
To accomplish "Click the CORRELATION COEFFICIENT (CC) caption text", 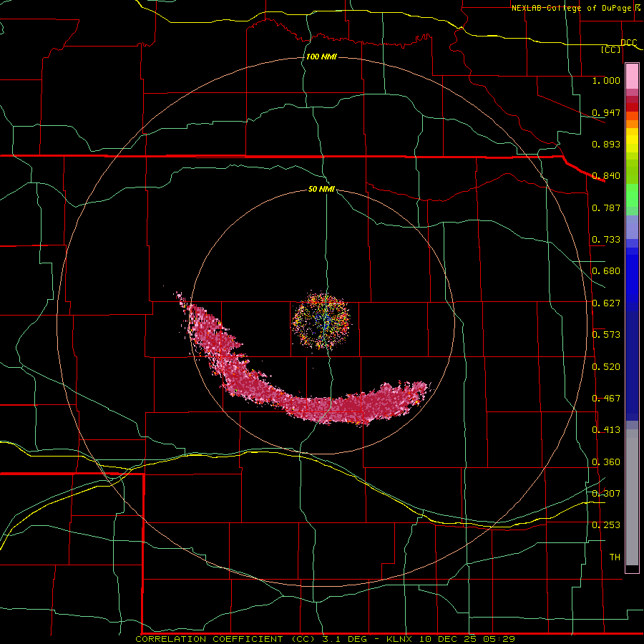I will point(226,639).
